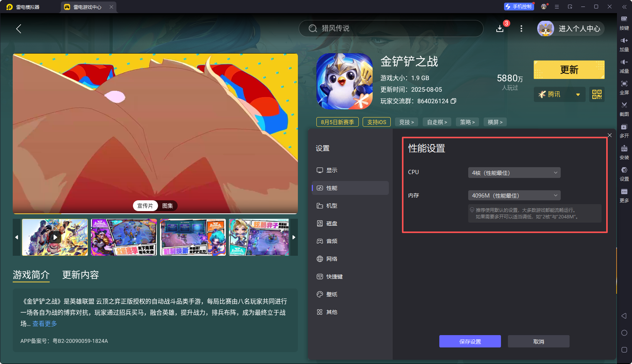Click the 取消 cancel button
The width and height of the screenshot is (632, 364).
coord(538,341)
